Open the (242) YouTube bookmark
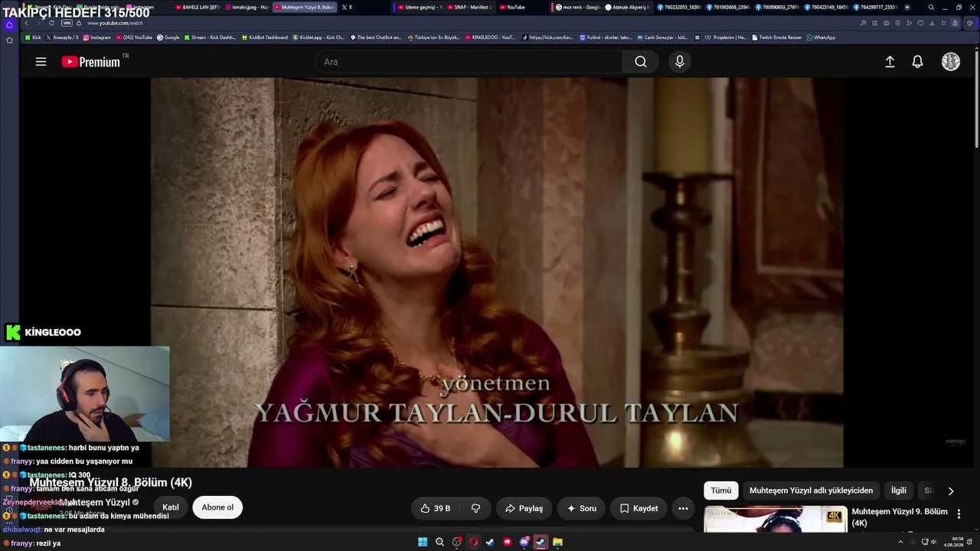 point(134,37)
